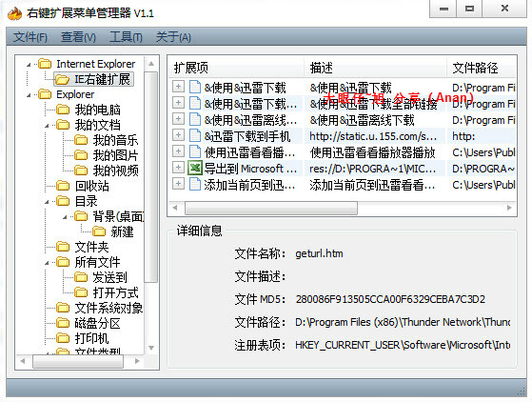Viewport: 532px width, 402px height.
Task: Select the 磁盘分区 tree item
Action: pyautogui.click(x=97, y=323)
